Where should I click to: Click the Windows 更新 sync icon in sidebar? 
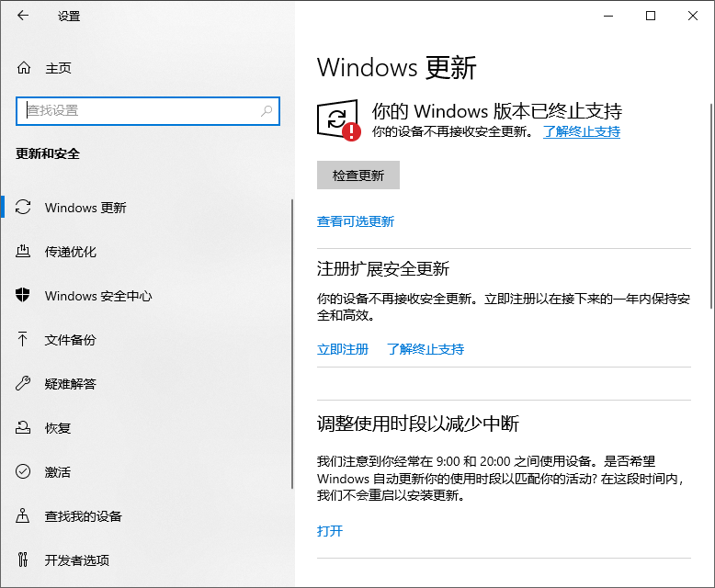point(23,208)
